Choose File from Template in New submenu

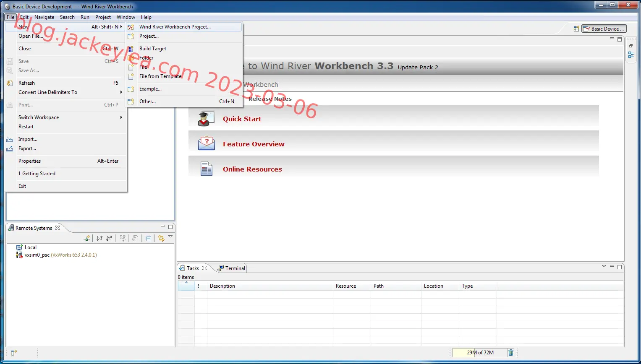tap(184, 76)
